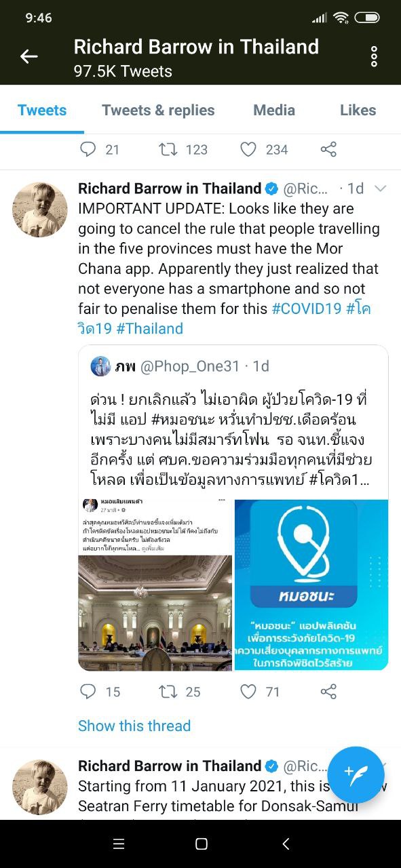The height and width of the screenshot is (868, 401).
Task: Tap Android home button in navigation bar
Action: click(201, 844)
